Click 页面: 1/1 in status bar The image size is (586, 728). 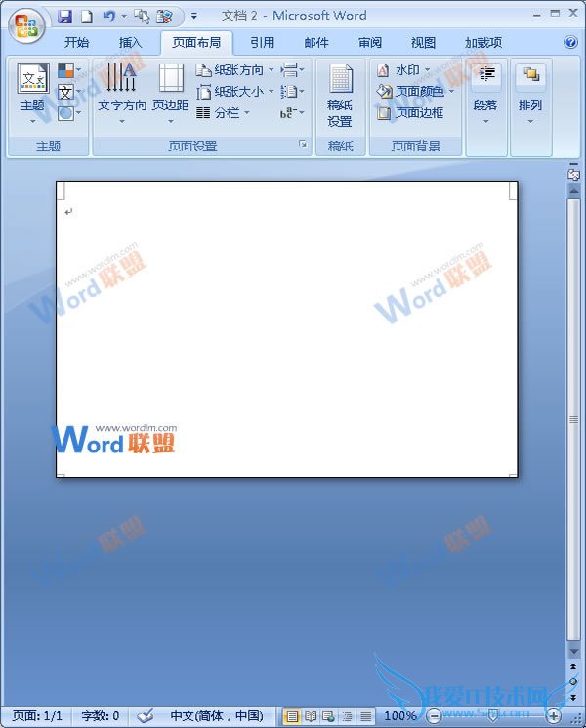[37, 716]
